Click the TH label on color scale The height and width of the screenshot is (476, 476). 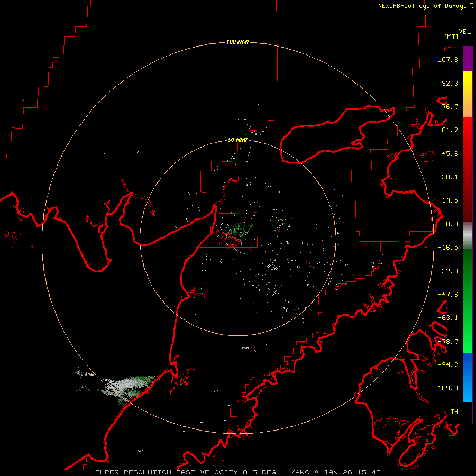(x=454, y=412)
